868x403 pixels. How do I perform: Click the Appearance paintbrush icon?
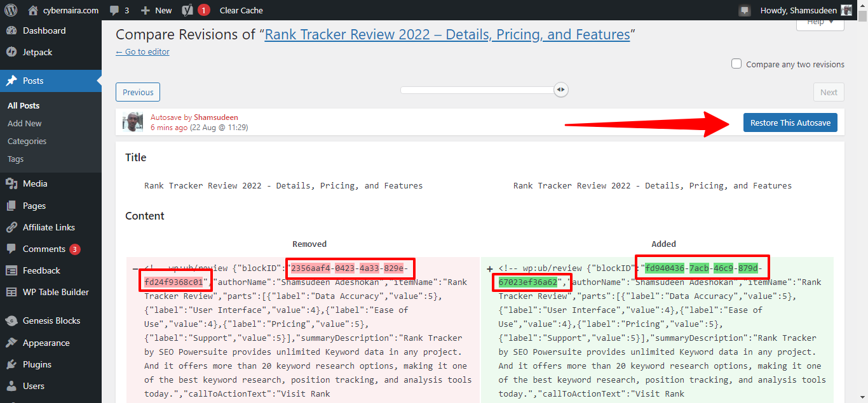point(11,343)
